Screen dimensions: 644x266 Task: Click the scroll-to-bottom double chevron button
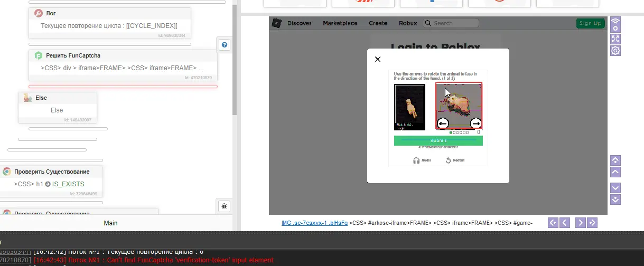tap(615, 199)
